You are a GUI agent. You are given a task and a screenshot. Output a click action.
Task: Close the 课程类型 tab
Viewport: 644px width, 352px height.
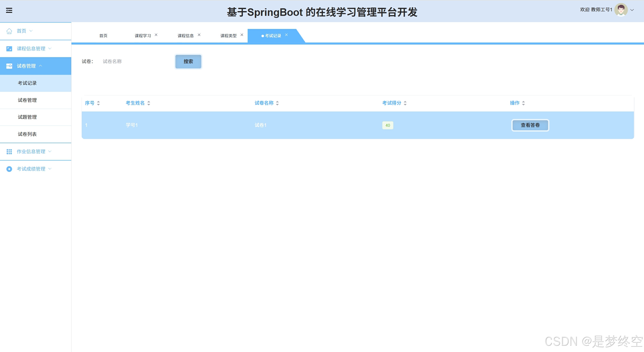tap(242, 35)
